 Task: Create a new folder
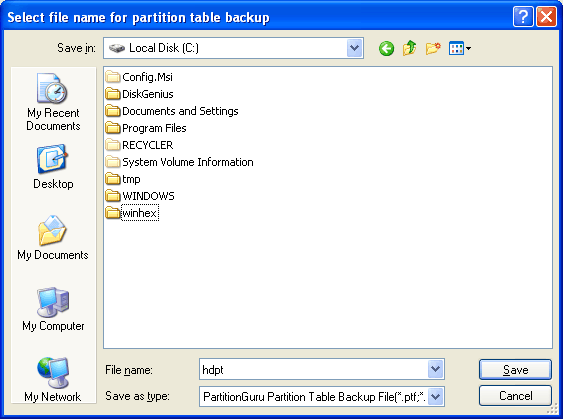point(433,48)
